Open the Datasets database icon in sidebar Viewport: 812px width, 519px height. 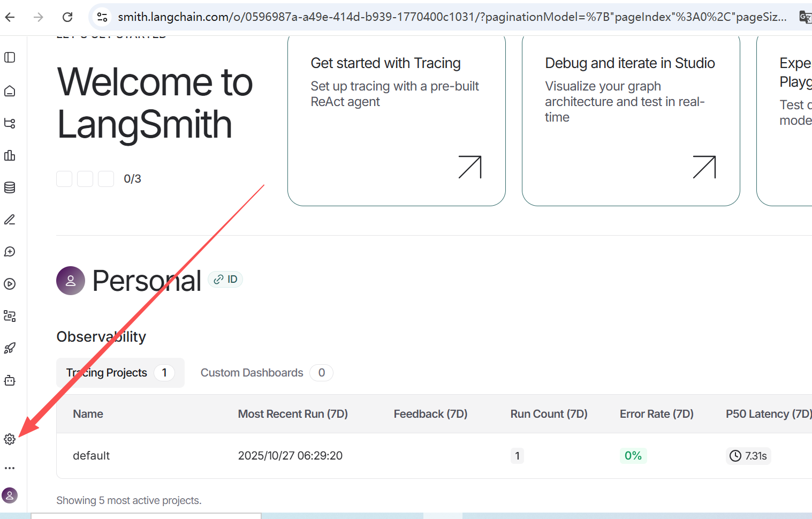10,187
